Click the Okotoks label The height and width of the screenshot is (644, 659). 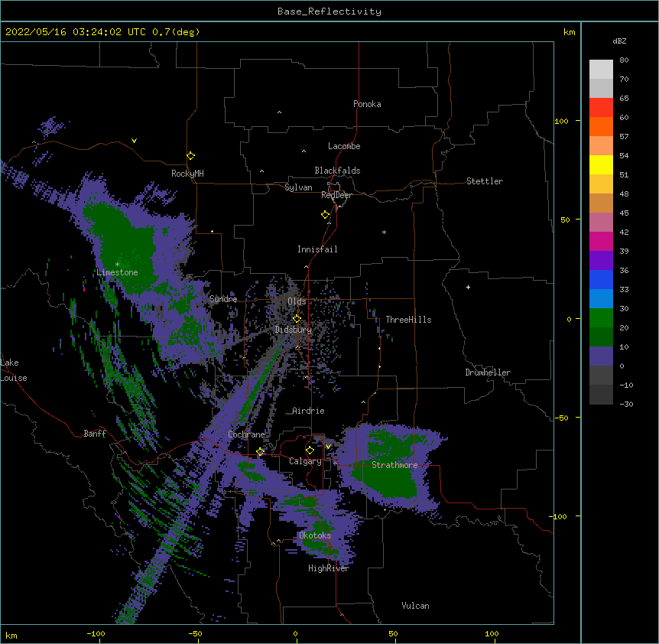click(315, 535)
